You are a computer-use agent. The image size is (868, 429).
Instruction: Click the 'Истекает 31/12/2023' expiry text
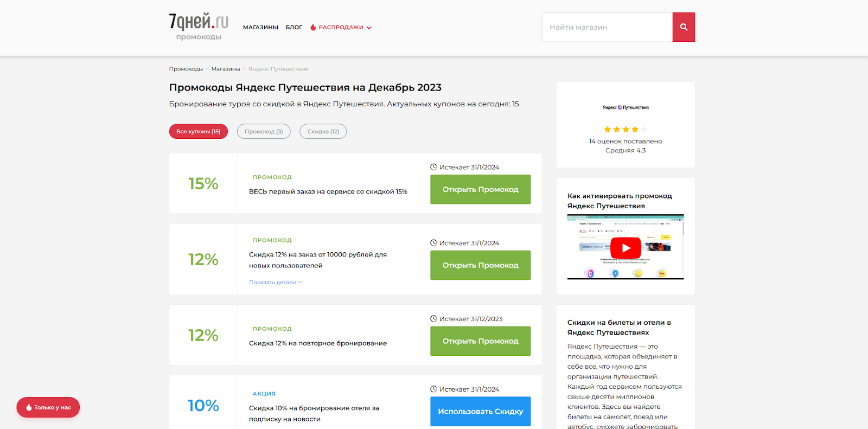pyautogui.click(x=471, y=319)
